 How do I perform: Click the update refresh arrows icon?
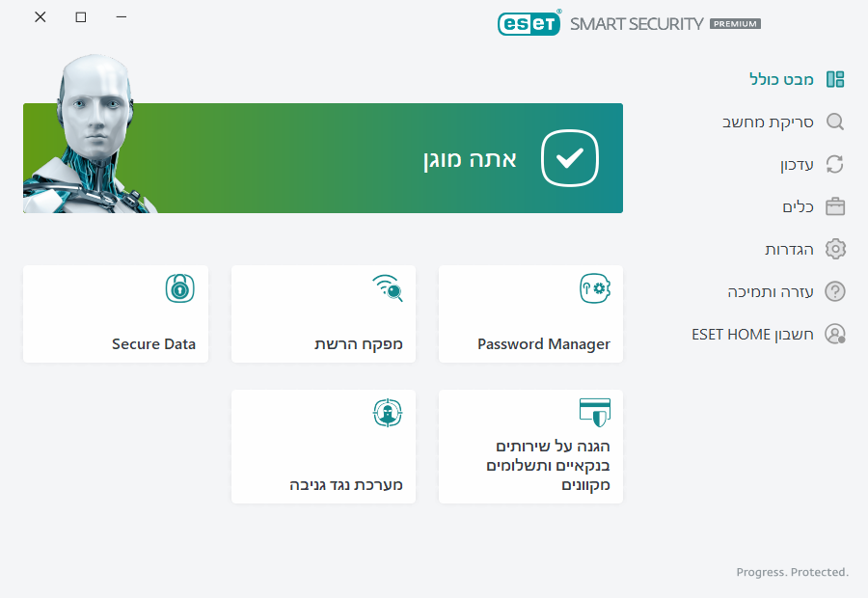point(835,165)
